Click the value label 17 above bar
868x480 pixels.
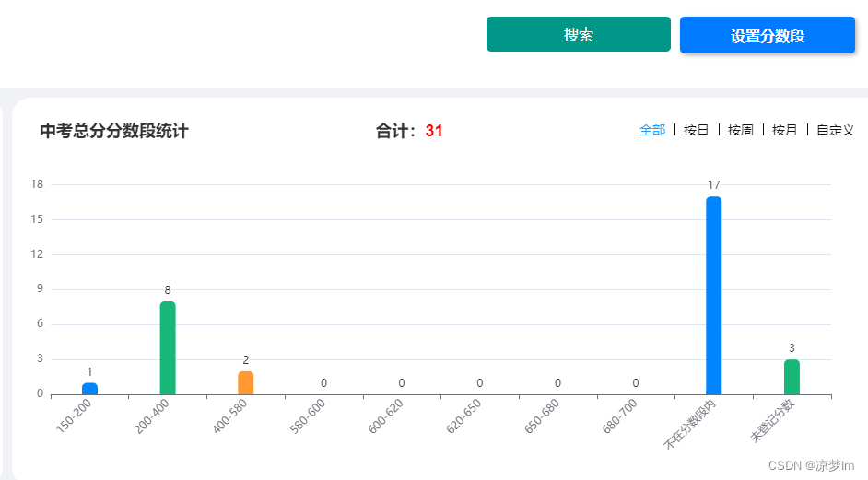click(x=713, y=185)
